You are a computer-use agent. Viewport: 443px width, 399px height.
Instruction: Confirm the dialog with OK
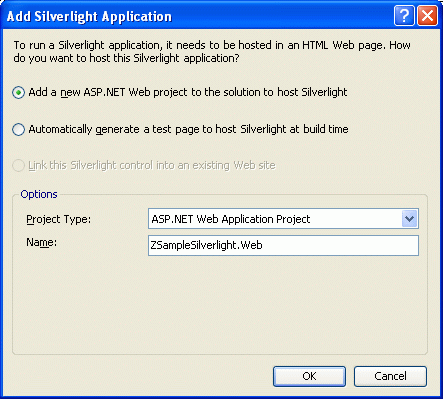(x=309, y=376)
